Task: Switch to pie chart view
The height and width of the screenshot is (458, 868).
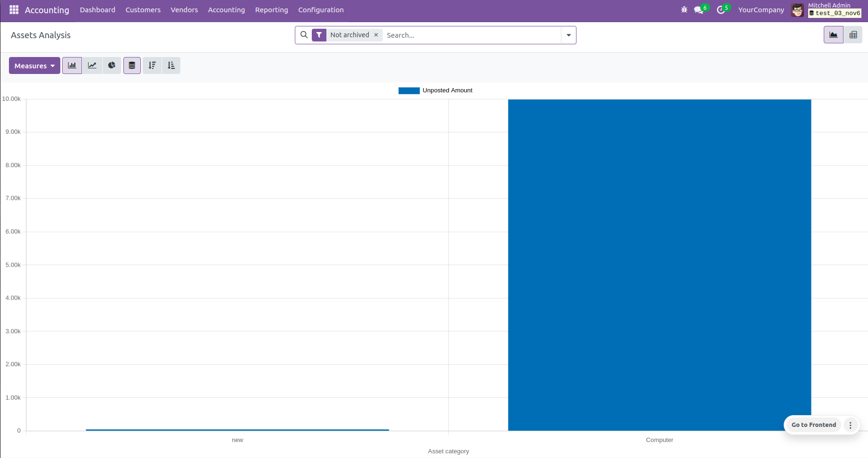Action: (112, 65)
